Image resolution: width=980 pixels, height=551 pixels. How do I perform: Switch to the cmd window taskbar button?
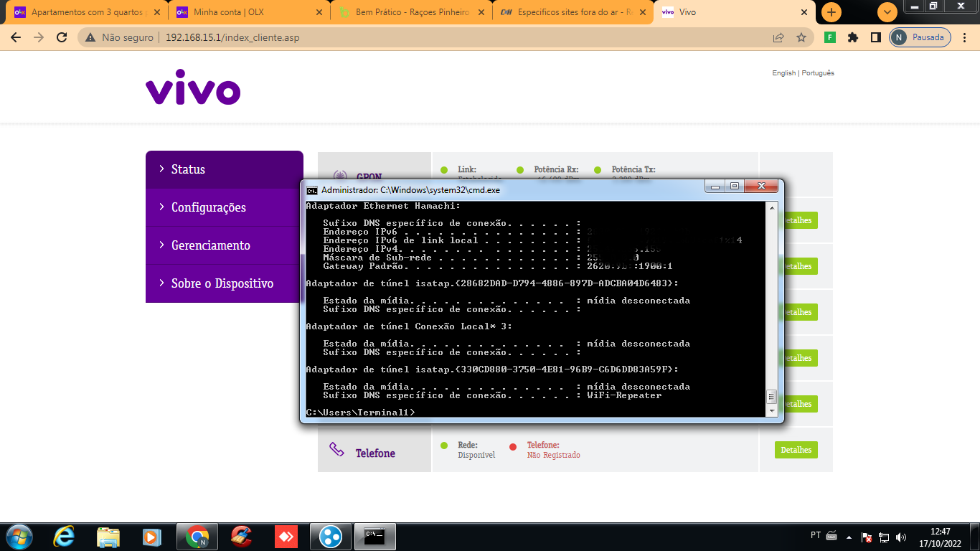click(x=375, y=537)
